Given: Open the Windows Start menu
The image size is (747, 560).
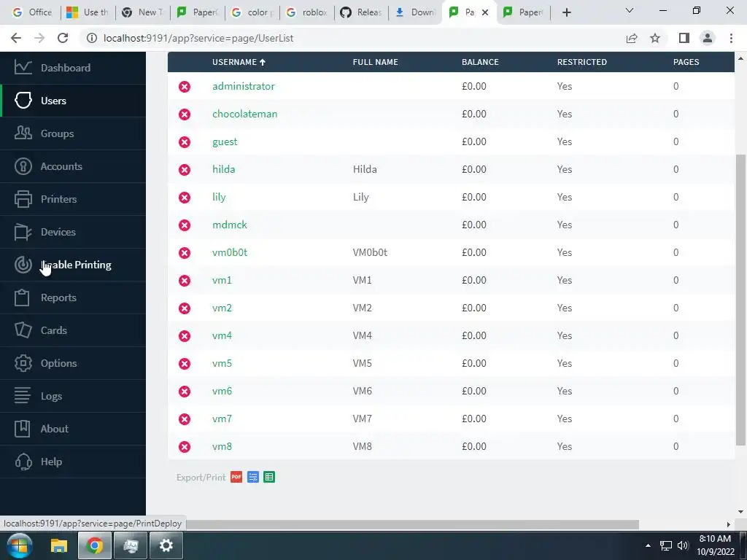Looking at the screenshot, I should [x=20, y=545].
